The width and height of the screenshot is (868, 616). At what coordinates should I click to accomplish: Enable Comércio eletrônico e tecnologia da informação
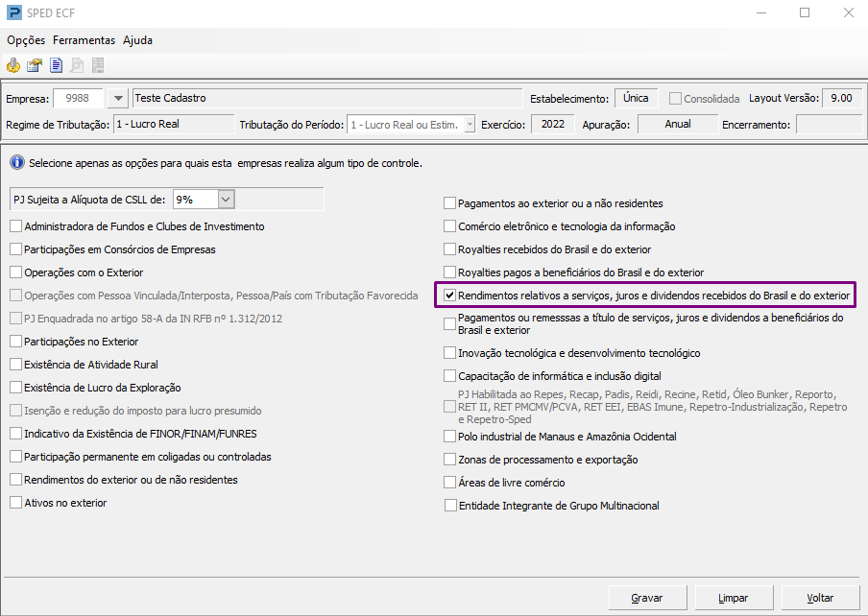click(449, 226)
